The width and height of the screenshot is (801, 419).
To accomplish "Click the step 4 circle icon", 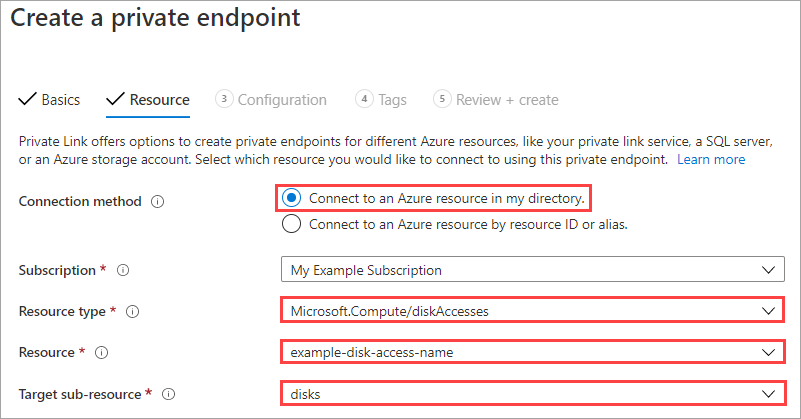I will pos(365,99).
